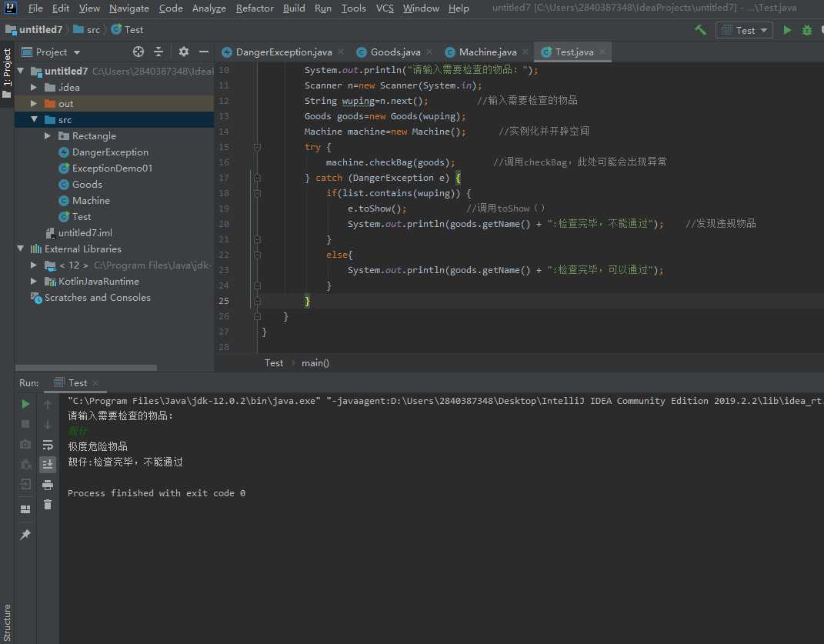Click Test in editor breadcrumbs
Viewport: 824px width, 644px height.
(274, 362)
